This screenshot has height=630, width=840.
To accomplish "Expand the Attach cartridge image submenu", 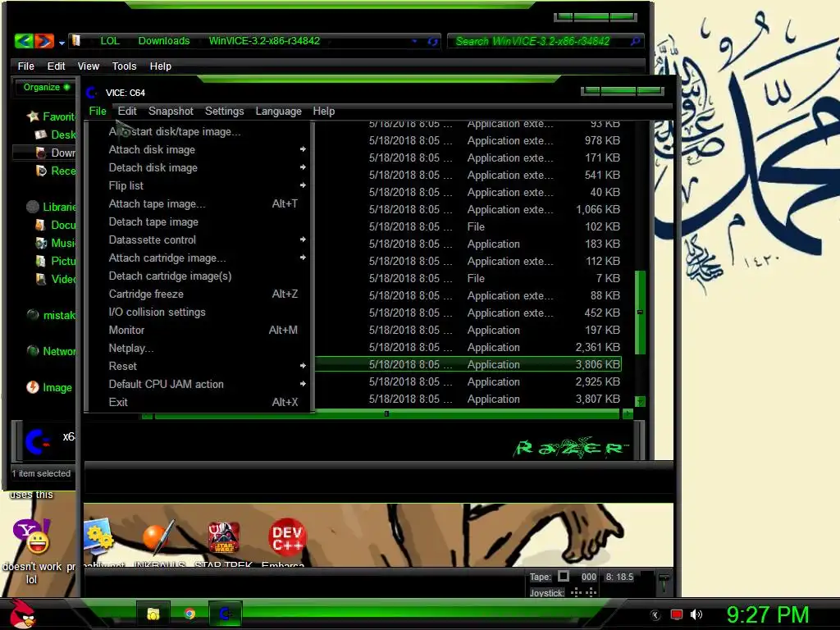I will coord(199,258).
